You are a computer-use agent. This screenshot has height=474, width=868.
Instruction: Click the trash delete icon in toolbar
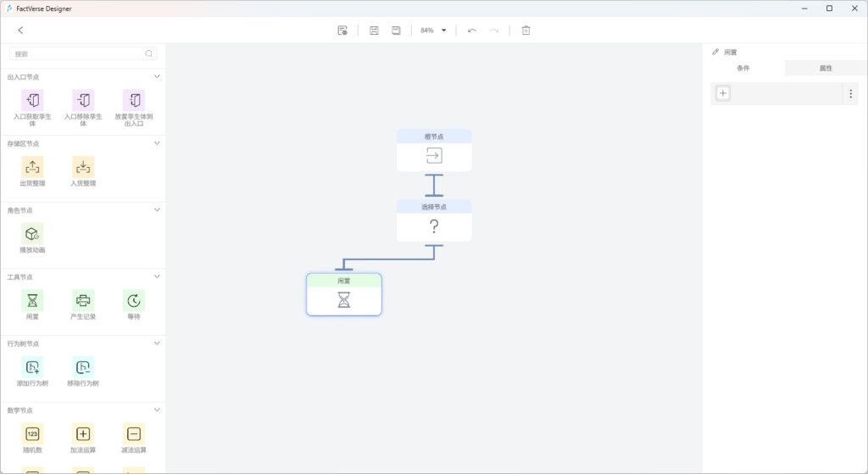pyautogui.click(x=526, y=31)
